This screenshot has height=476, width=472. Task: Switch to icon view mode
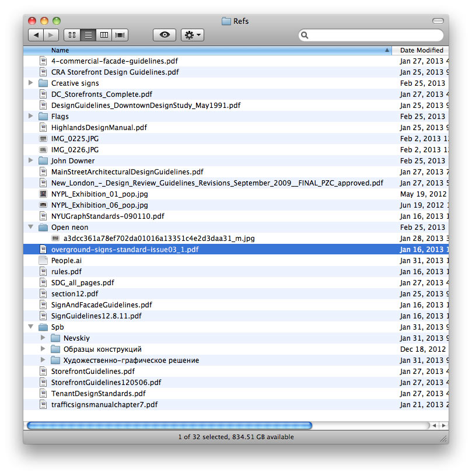[x=72, y=36]
